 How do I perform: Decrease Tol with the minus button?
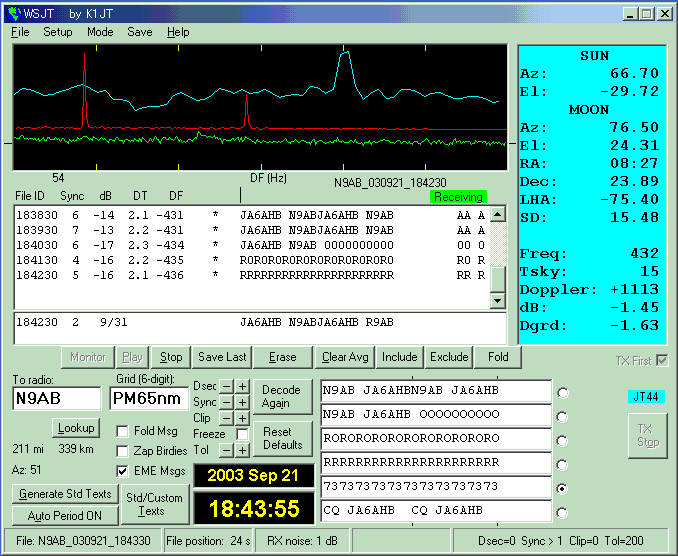227,450
